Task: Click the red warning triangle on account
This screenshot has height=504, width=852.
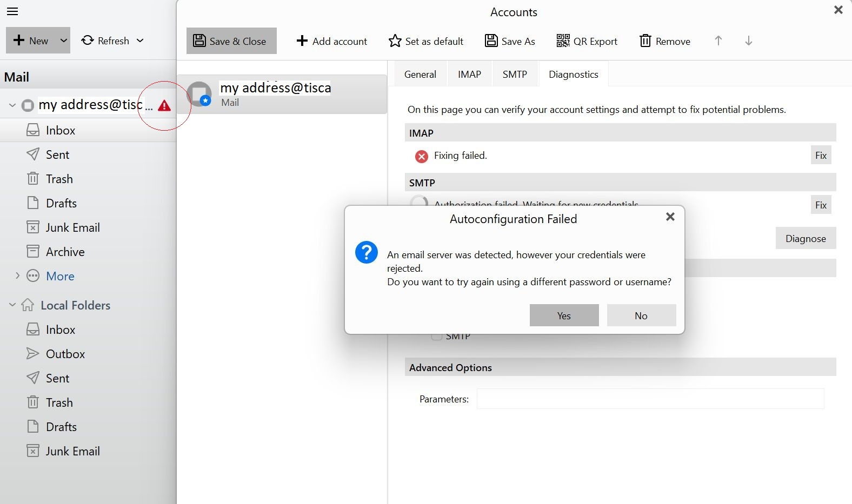Action: pyautogui.click(x=164, y=105)
